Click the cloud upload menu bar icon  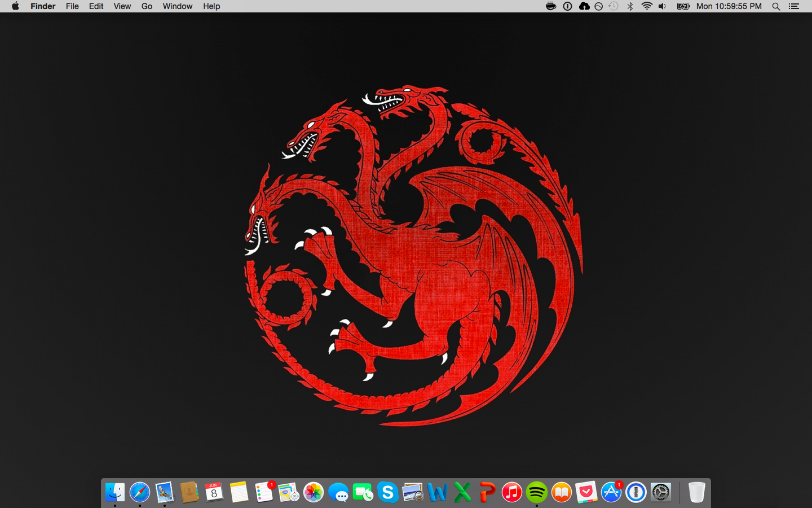(x=584, y=6)
